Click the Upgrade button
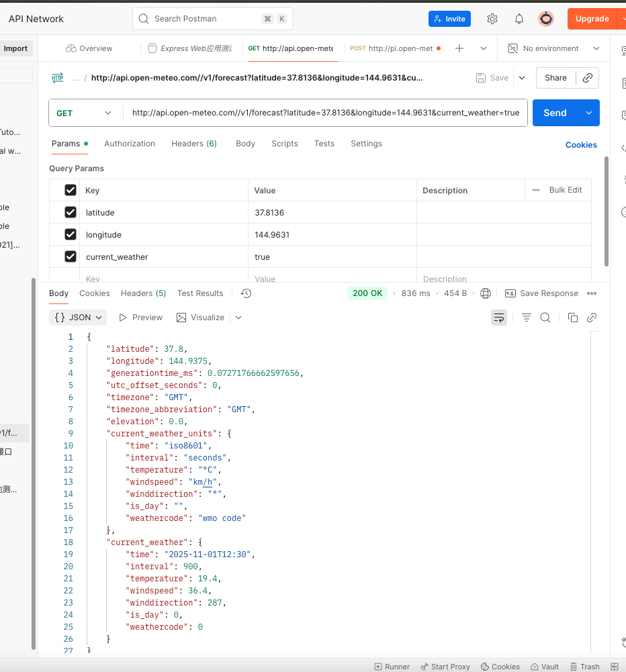The image size is (626, 672). coord(592,19)
